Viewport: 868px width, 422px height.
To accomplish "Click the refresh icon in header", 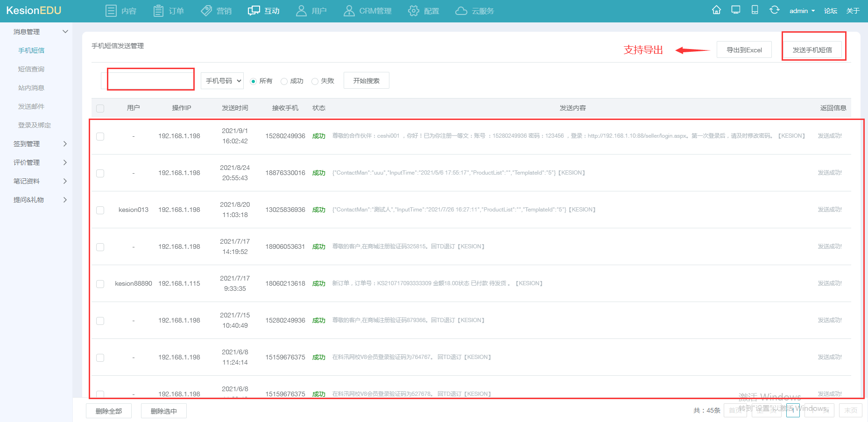I will pyautogui.click(x=774, y=10).
